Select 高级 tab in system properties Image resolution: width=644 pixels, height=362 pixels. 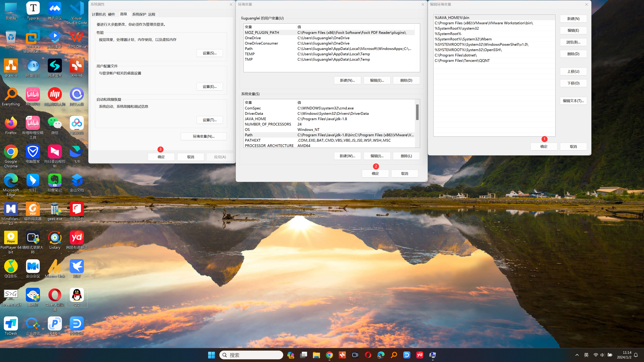tap(123, 14)
